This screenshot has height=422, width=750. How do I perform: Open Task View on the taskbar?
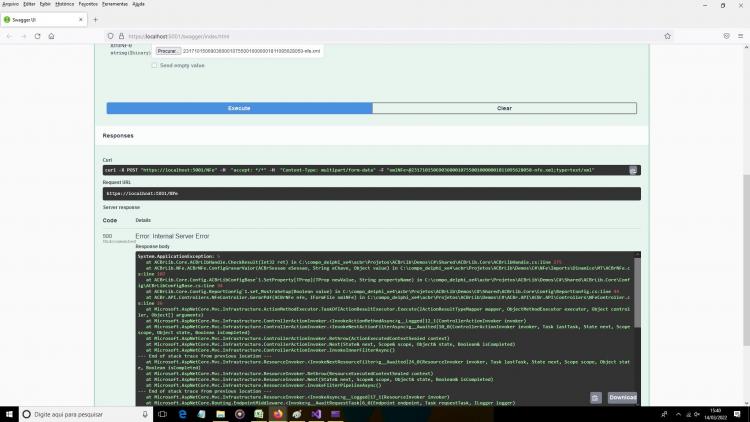tap(163, 414)
